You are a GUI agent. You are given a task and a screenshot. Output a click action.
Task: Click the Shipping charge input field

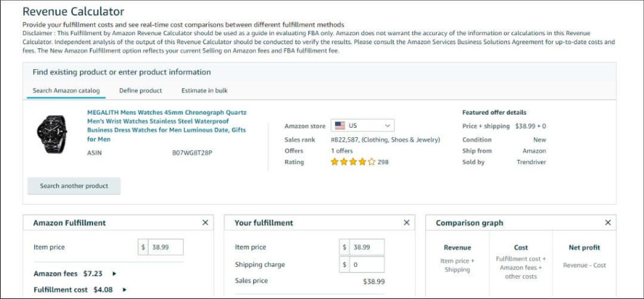(367, 264)
